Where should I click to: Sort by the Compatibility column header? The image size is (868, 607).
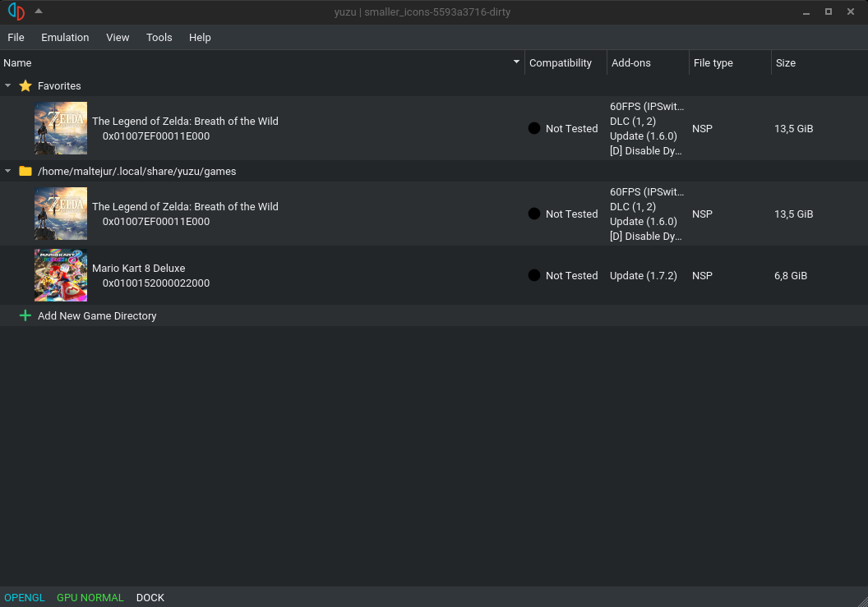(566, 63)
